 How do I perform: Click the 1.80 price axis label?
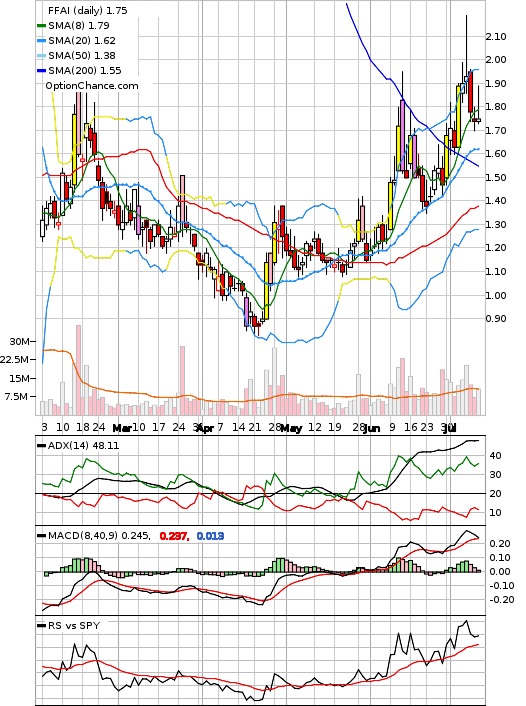495,107
